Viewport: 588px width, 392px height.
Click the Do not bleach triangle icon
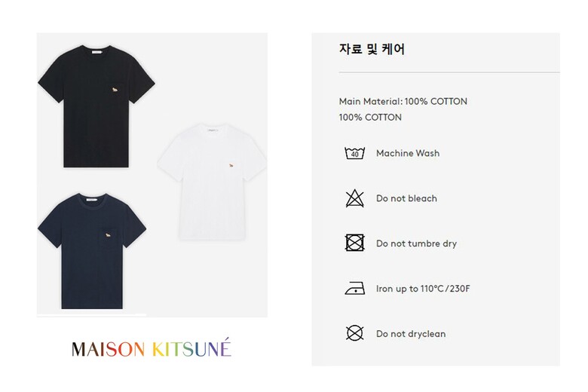pyautogui.click(x=355, y=198)
